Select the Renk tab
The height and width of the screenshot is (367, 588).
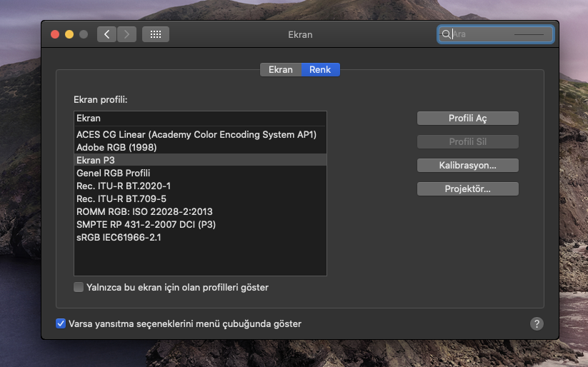click(320, 69)
